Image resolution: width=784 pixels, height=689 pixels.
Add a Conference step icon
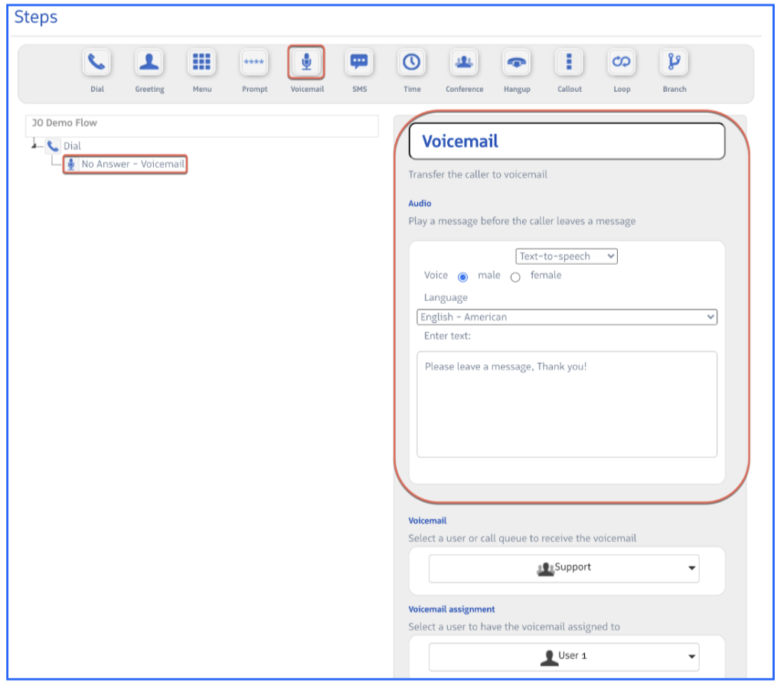[464, 63]
